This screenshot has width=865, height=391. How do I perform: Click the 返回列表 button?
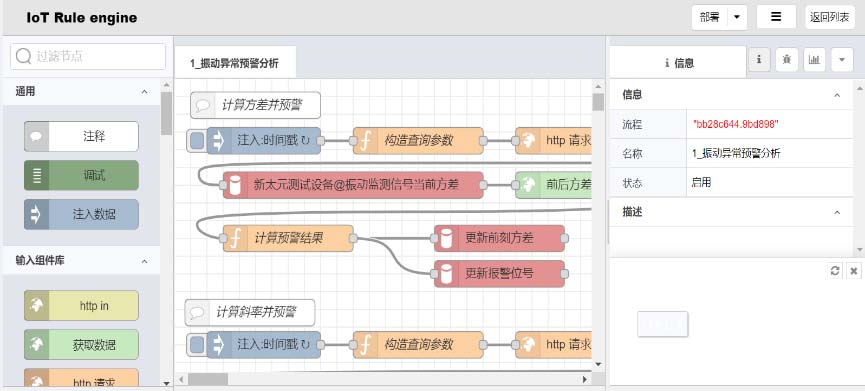[x=830, y=17]
